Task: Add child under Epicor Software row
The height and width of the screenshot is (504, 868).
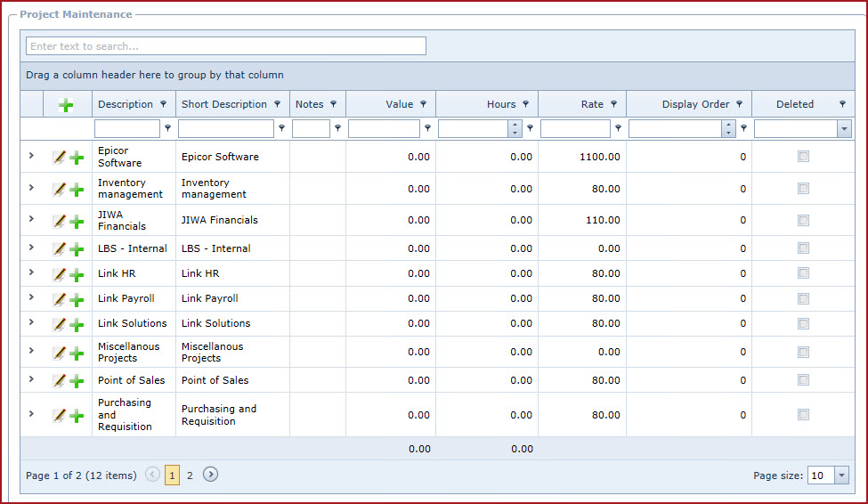Action: 77,158
